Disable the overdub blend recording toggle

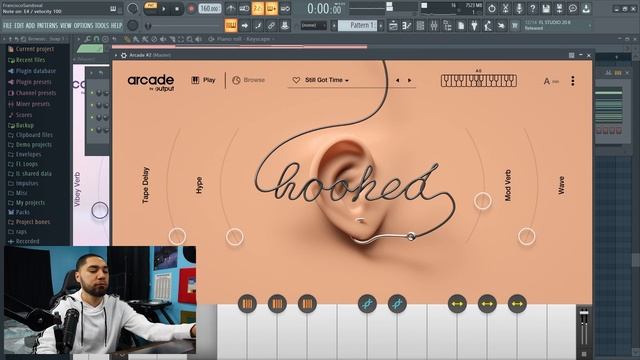click(271, 8)
